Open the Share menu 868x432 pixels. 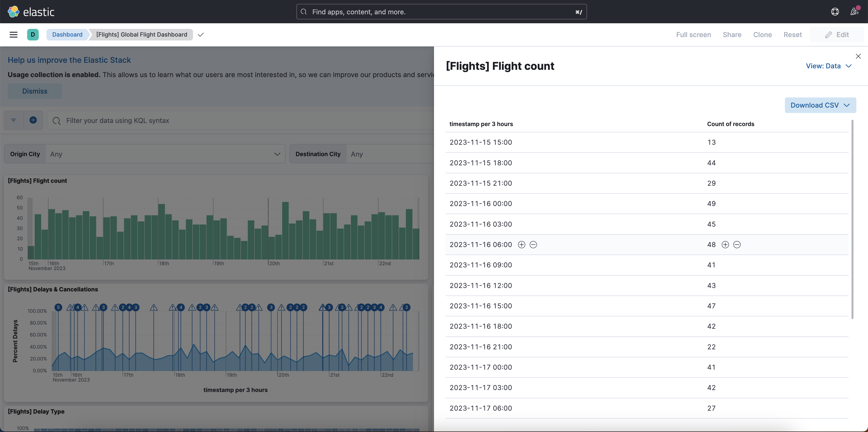coord(732,35)
